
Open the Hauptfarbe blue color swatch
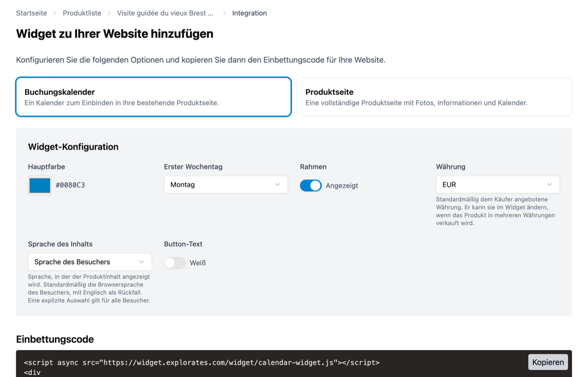[40, 186]
